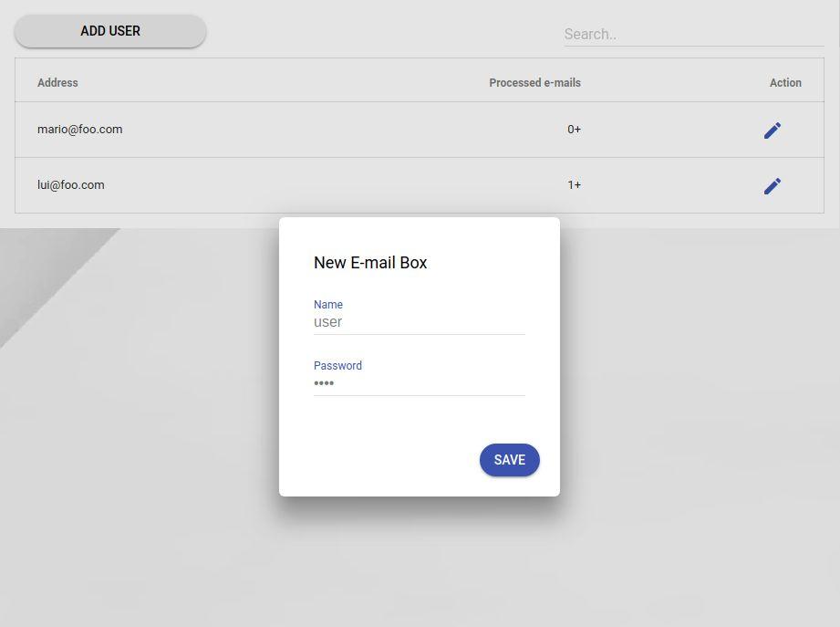Click the pencil icon for lui@foo.com
The height and width of the screenshot is (627, 840).
click(x=772, y=186)
